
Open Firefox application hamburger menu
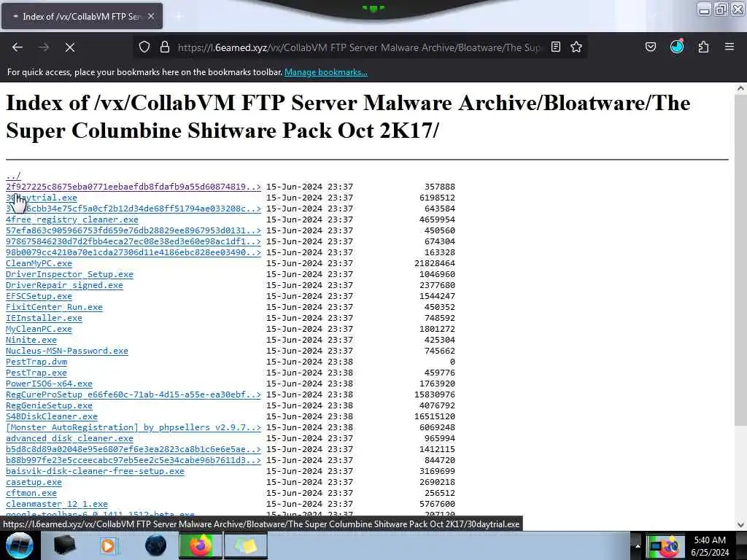729,47
